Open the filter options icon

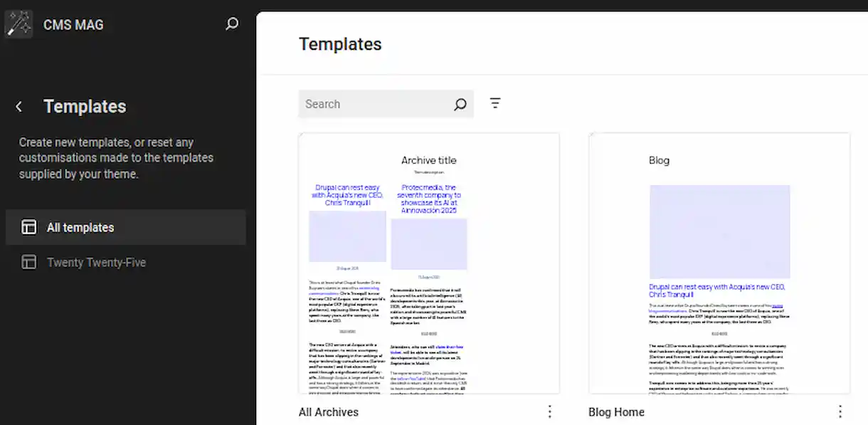point(495,103)
